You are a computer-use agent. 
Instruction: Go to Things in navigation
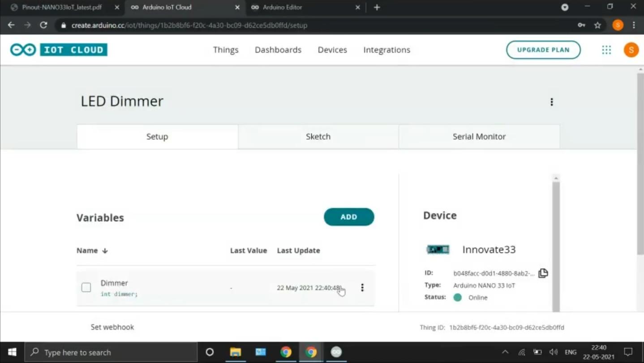(x=226, y=50)
